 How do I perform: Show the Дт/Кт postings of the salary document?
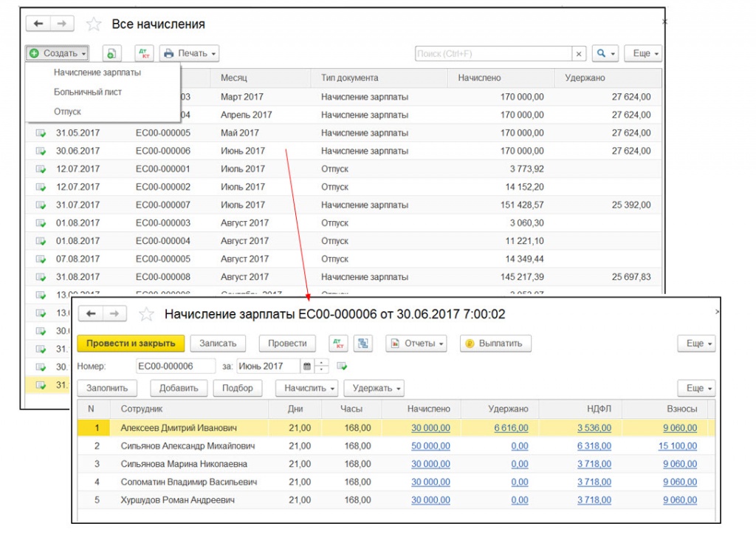pos(338,344)
